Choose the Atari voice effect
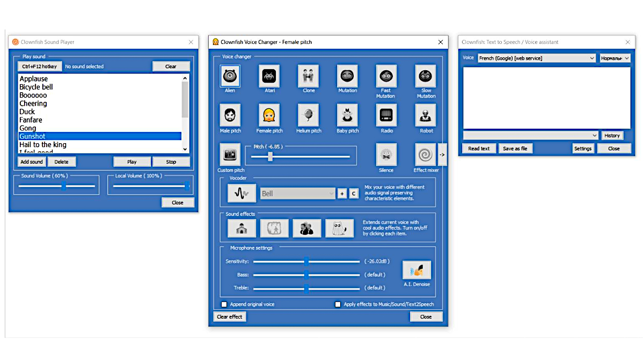This screenshot has width=644, height=362. click(269, 76)
